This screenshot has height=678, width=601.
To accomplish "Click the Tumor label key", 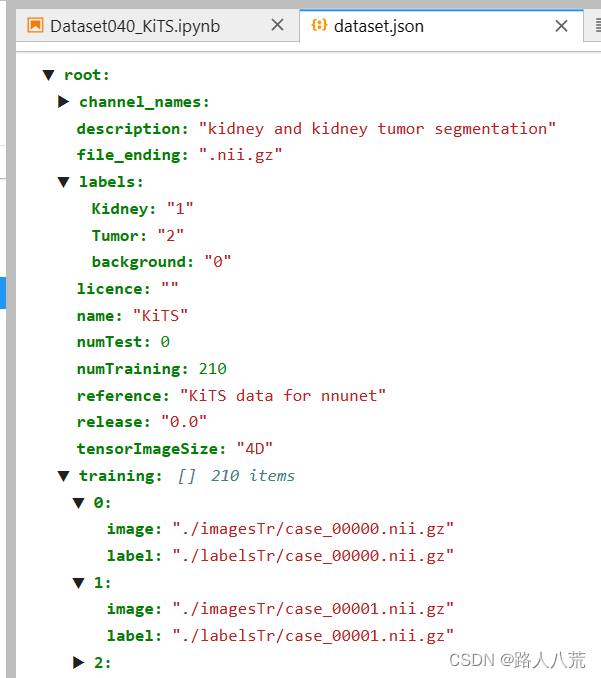I will tap(119, 236).
